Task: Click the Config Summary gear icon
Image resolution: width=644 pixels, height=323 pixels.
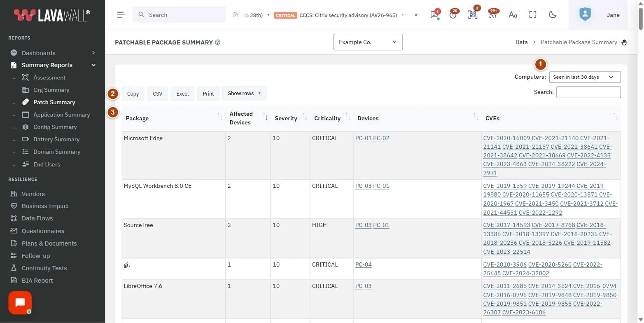Action: [26, 127]
